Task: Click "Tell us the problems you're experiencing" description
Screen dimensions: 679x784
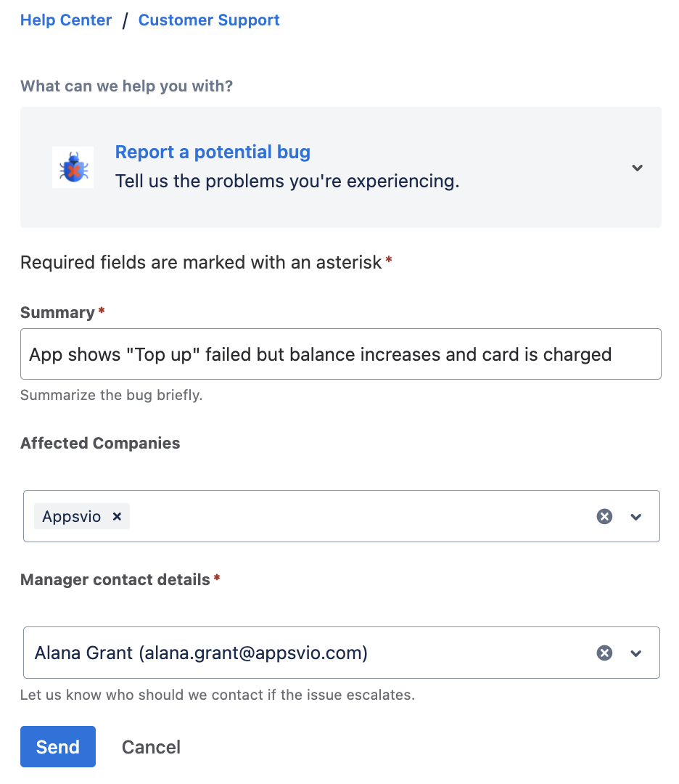Action: click(x=287, y=181)
